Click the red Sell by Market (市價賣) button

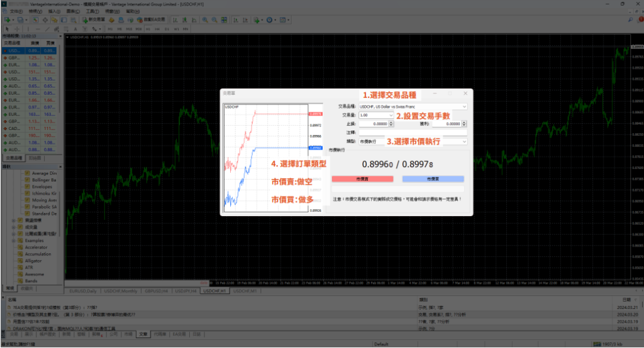pyautogui.click(x=362, y=179)
